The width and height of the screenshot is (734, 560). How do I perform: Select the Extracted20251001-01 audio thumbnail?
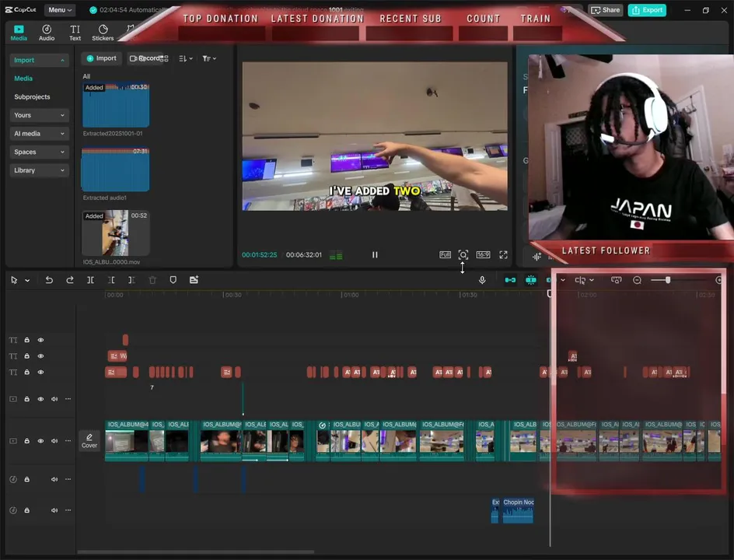click(116, 105)
